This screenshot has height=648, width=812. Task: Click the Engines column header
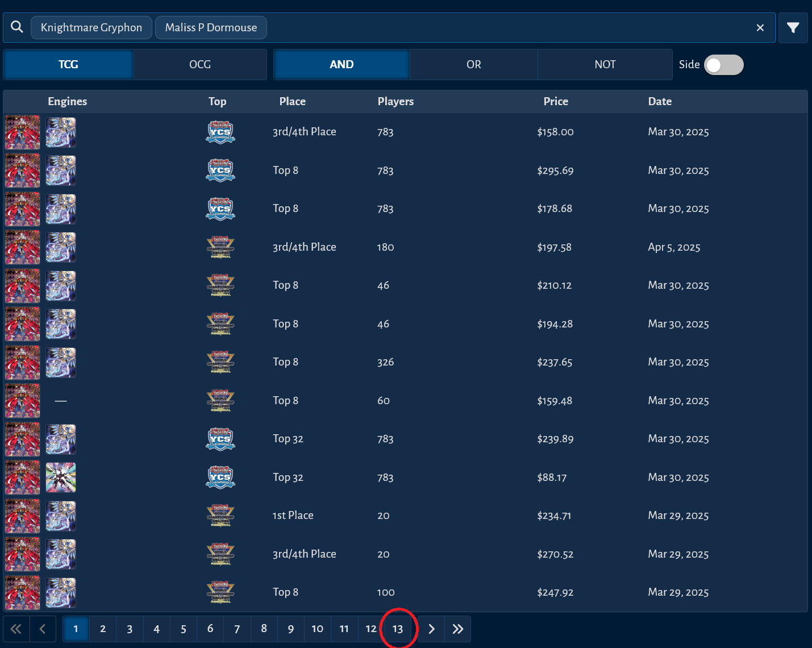coord(68,101)
